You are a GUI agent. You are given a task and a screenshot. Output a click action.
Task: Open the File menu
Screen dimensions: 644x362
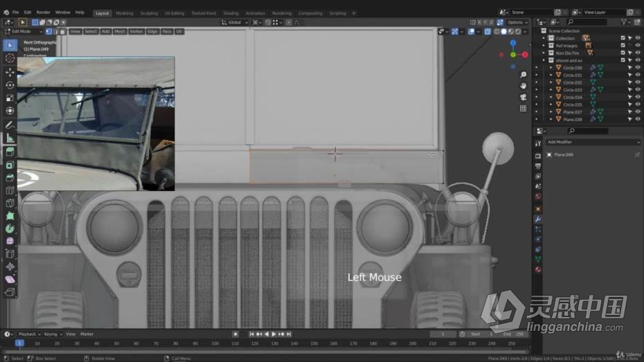pos(15,12)
